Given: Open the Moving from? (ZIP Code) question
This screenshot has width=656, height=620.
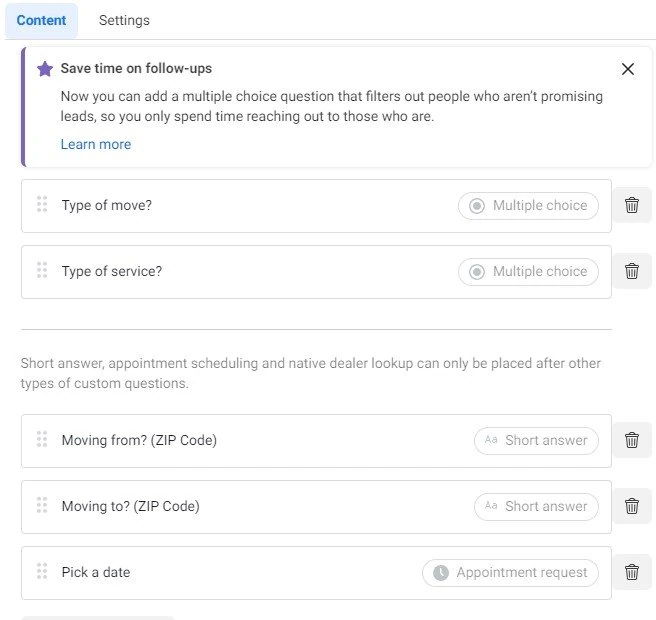Looking at the screenshot, I should [316, 441].
